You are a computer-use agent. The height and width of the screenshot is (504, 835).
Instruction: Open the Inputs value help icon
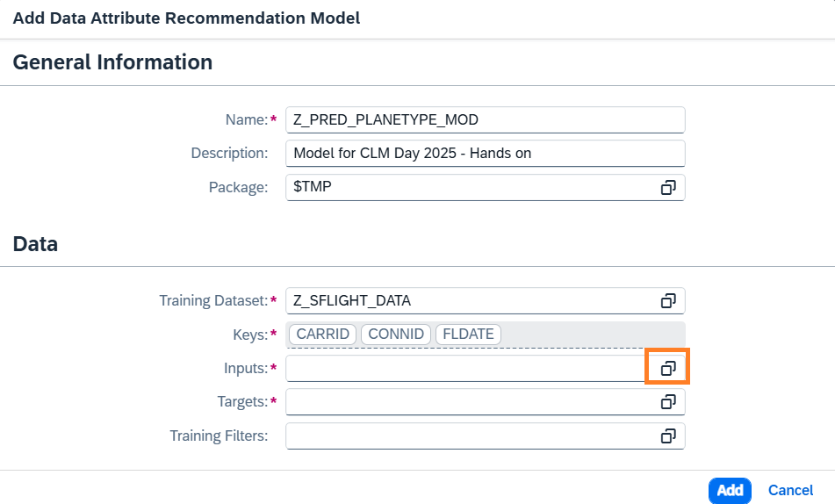668,369
